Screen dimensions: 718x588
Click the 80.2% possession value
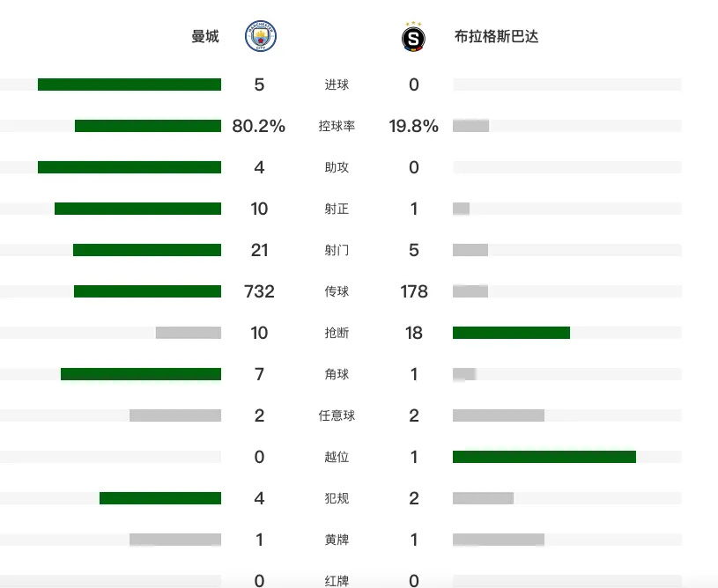[259, 126]
